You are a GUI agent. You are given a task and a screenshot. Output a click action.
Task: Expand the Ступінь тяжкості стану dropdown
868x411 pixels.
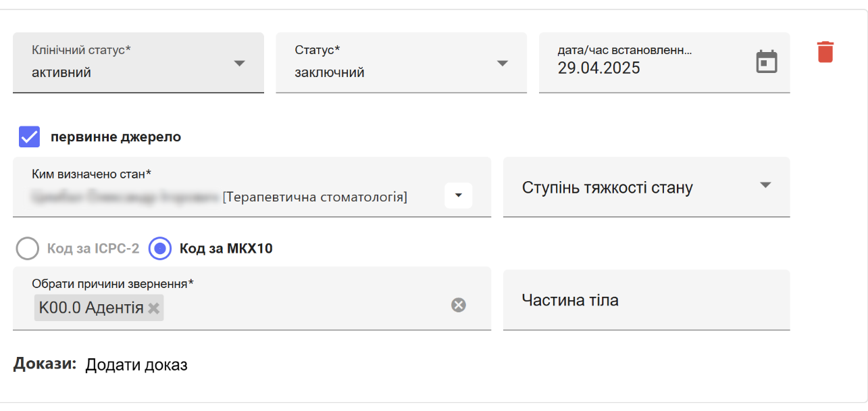765,185
